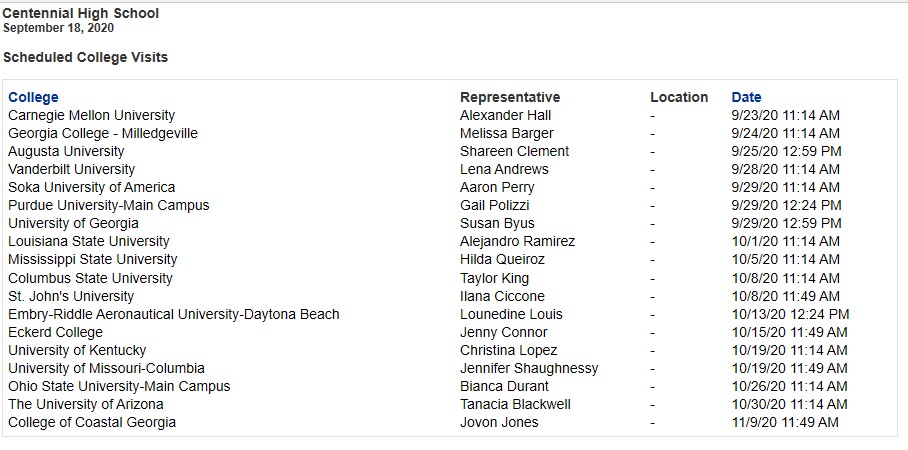
Task: Sort table by the College column header
Action: click(x=33, y=97)
